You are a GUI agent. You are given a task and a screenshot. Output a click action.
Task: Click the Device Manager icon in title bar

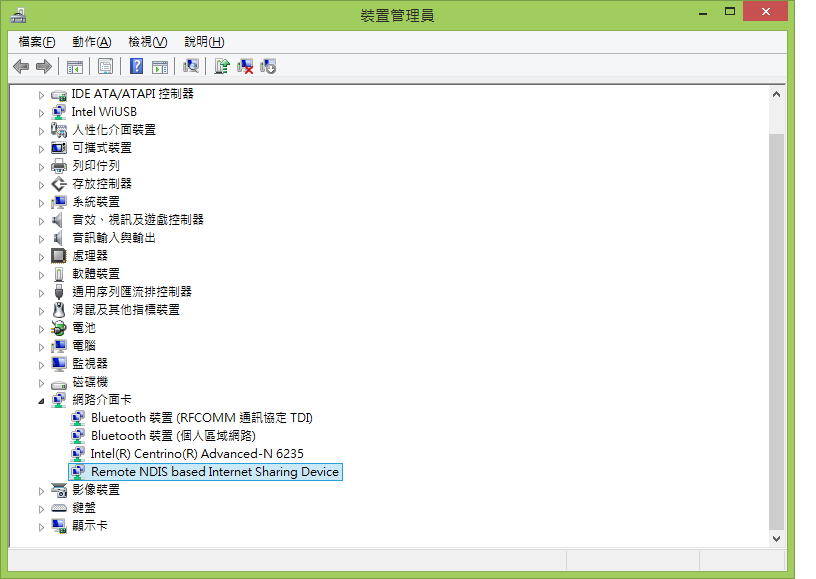(18, 16)
